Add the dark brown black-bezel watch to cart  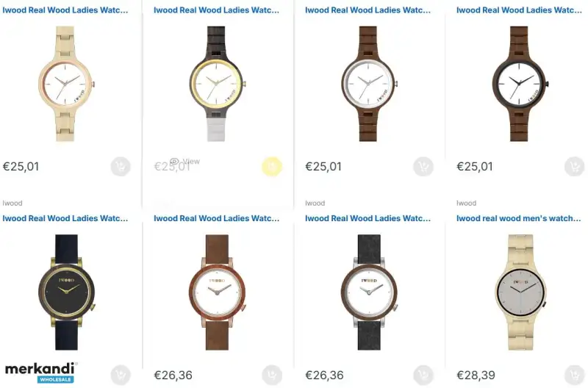tap(574, 167)
